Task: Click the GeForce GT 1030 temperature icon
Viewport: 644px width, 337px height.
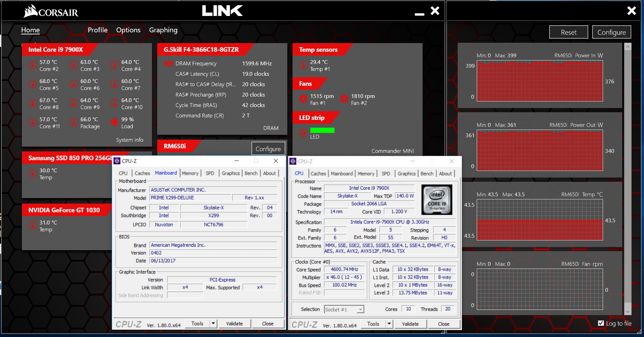Action: (33, 225)
